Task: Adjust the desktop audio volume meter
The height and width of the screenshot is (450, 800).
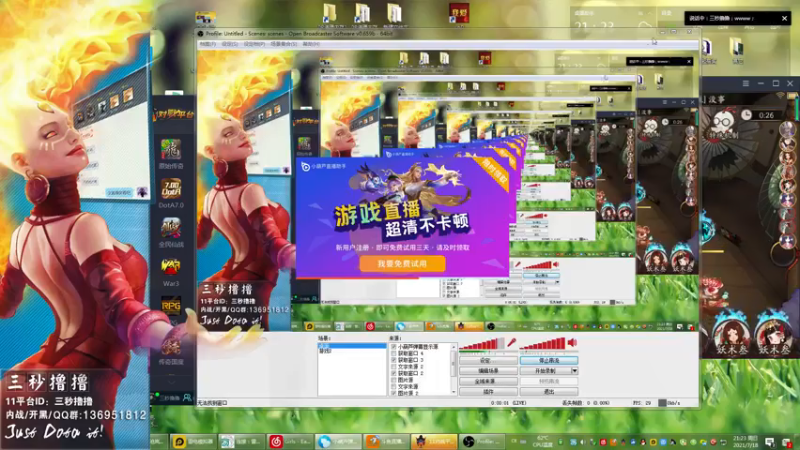Action: tap(542, 344)
